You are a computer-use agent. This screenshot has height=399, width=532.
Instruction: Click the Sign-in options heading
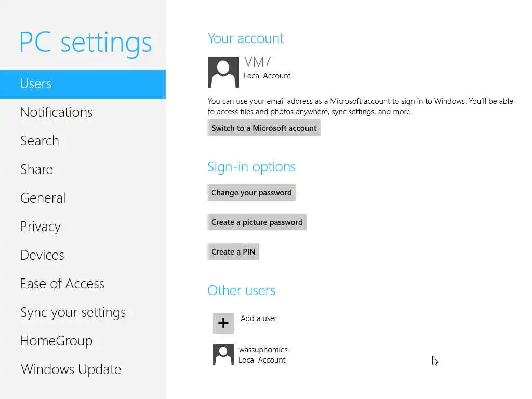pos(251,167)
